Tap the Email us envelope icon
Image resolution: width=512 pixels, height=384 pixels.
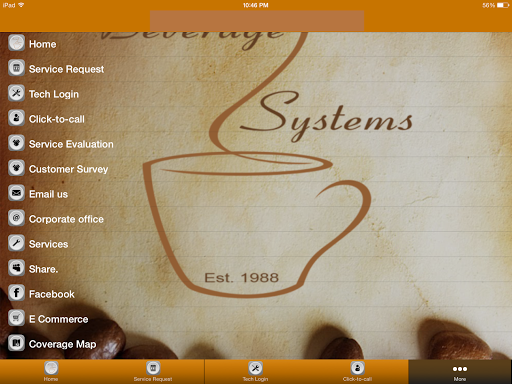pyautogui.click(x=16, y=193)
